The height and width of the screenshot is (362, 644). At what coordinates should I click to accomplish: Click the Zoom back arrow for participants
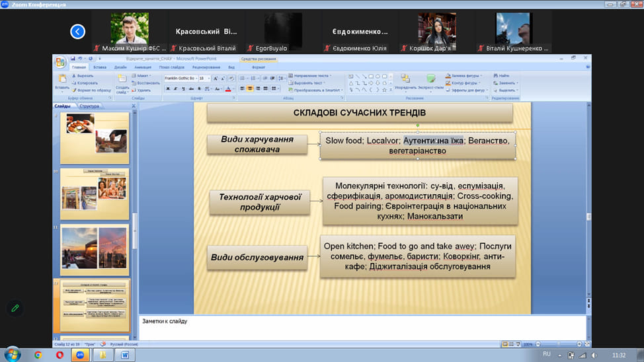78,31
